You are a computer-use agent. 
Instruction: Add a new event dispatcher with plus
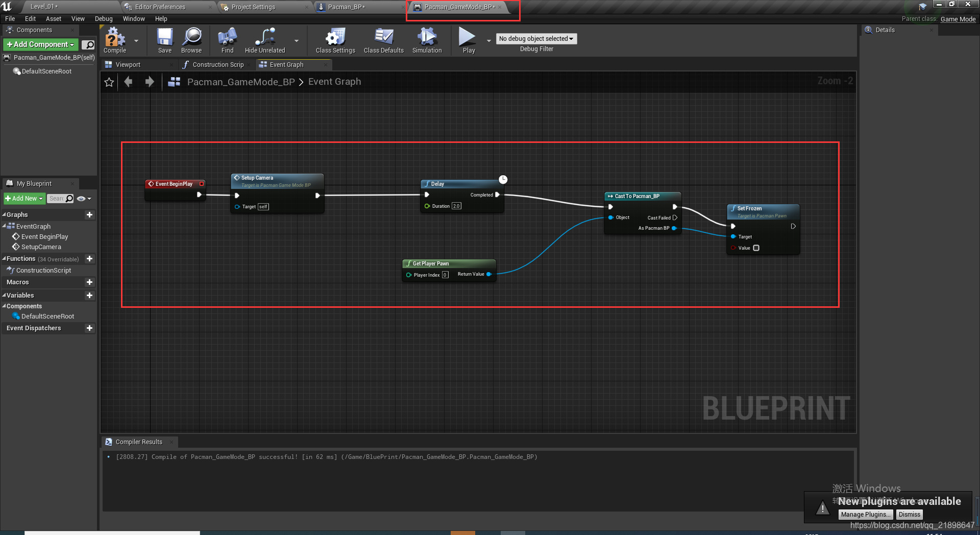point(89,328)
